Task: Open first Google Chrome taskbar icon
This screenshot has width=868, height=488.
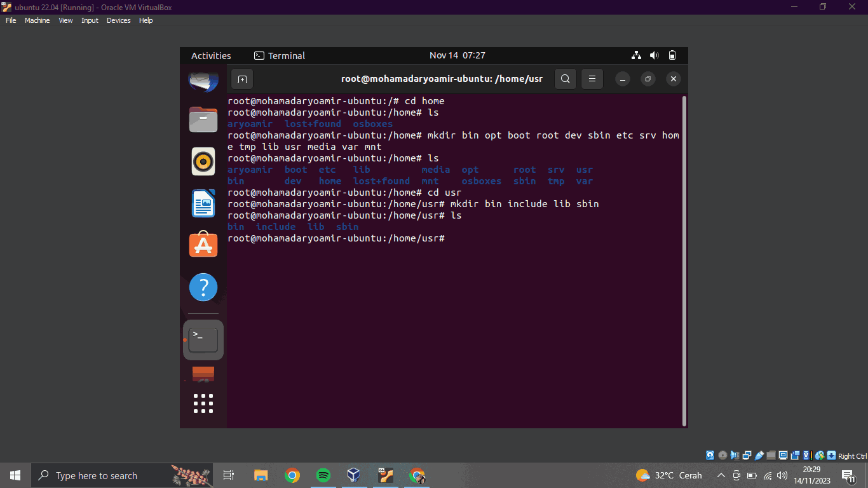Action: 292,475
